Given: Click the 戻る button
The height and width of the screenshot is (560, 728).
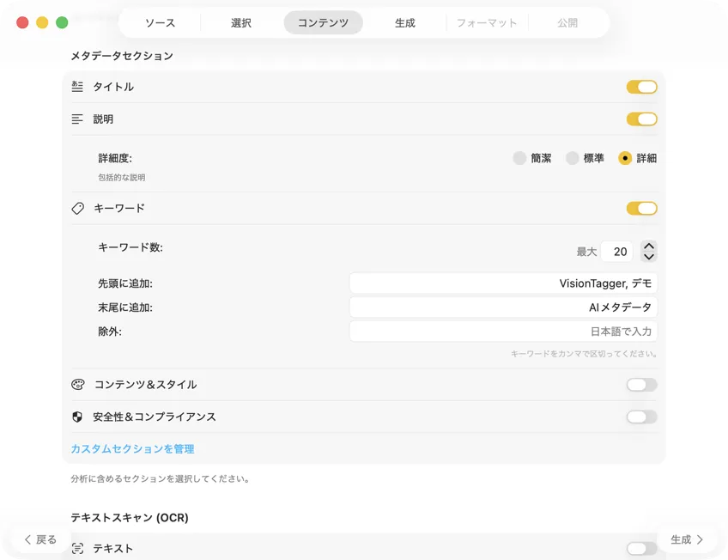Looking at the screenshot, I should pyautogui.click(x=39, y=539).
